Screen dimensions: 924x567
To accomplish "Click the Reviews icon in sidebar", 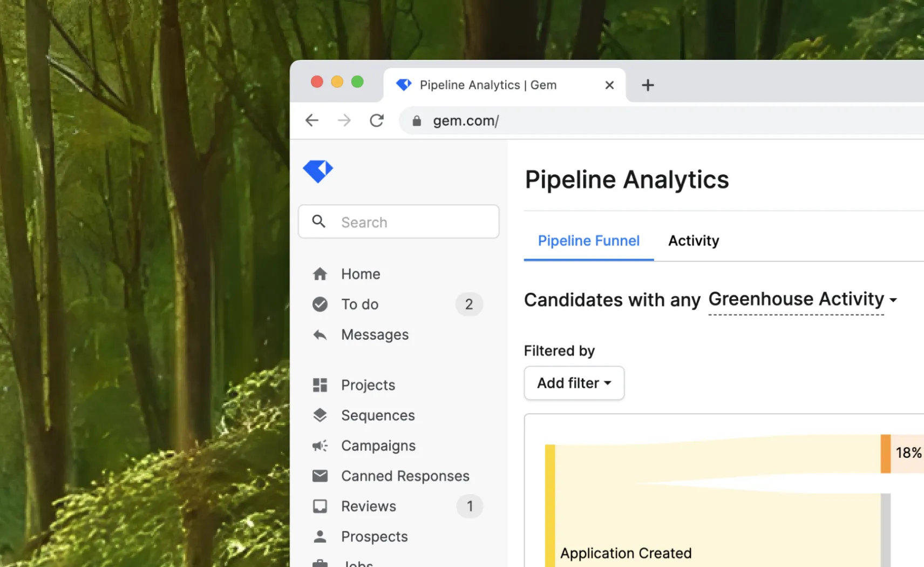I will [320, 506].
